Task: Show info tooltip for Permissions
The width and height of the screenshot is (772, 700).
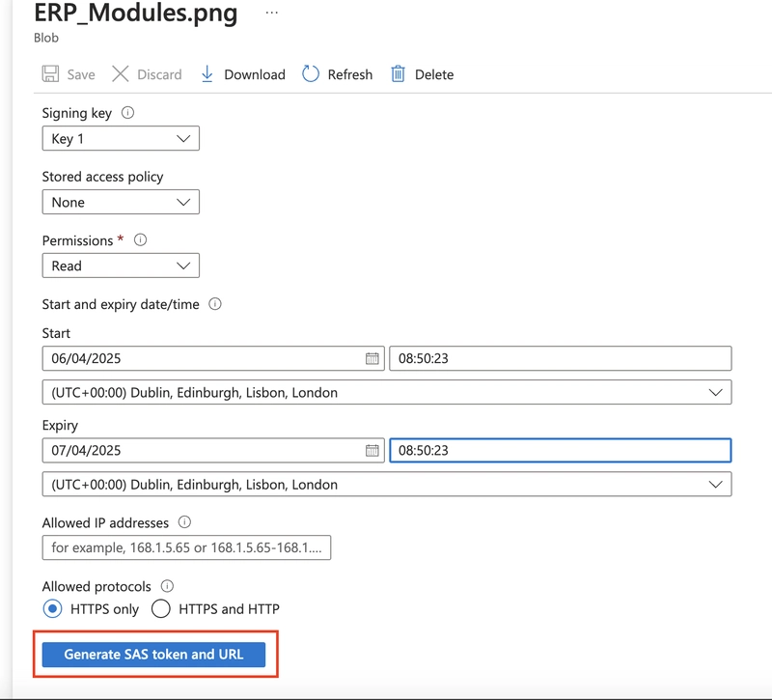Action: [x=140, y=239]
